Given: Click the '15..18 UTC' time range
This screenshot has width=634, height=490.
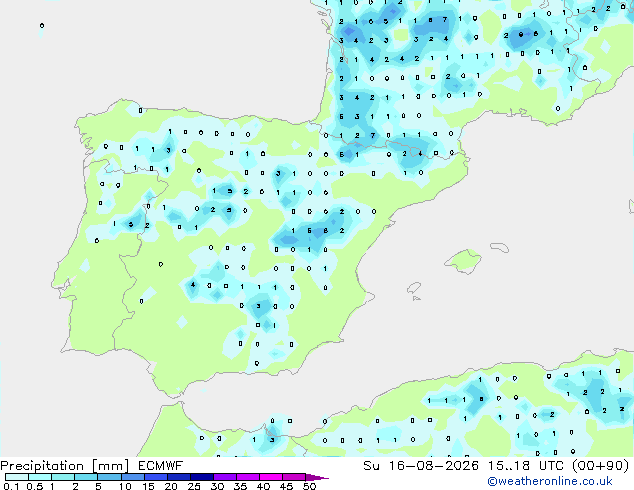Looking at the screenshot, I should (x=525, y=466).
